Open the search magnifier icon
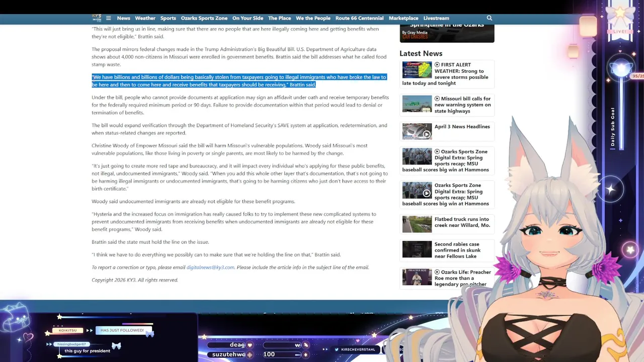This screenshot has height=362, width=644. pyautogui.click(x=489, y=18)
